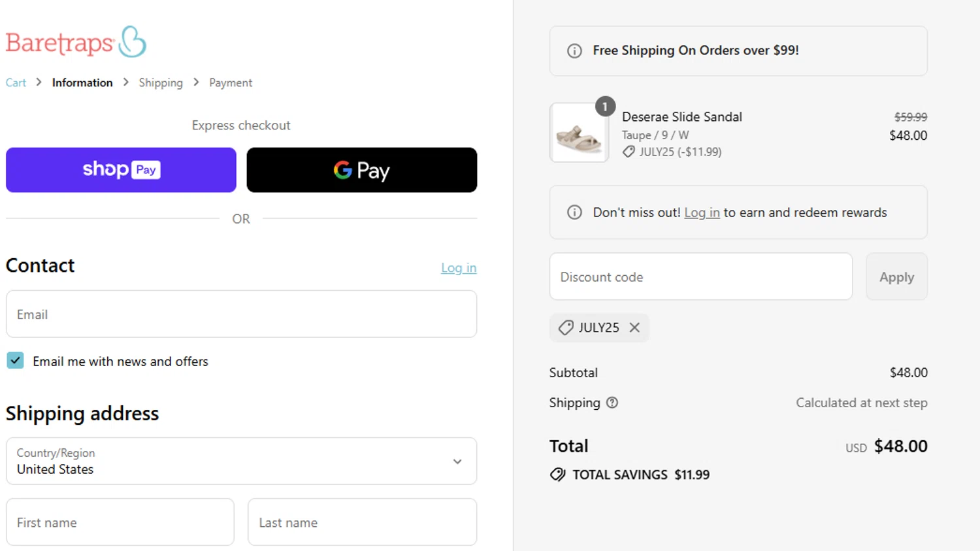Click the Taupe / 9 / W variant text

tap(655, 135)
